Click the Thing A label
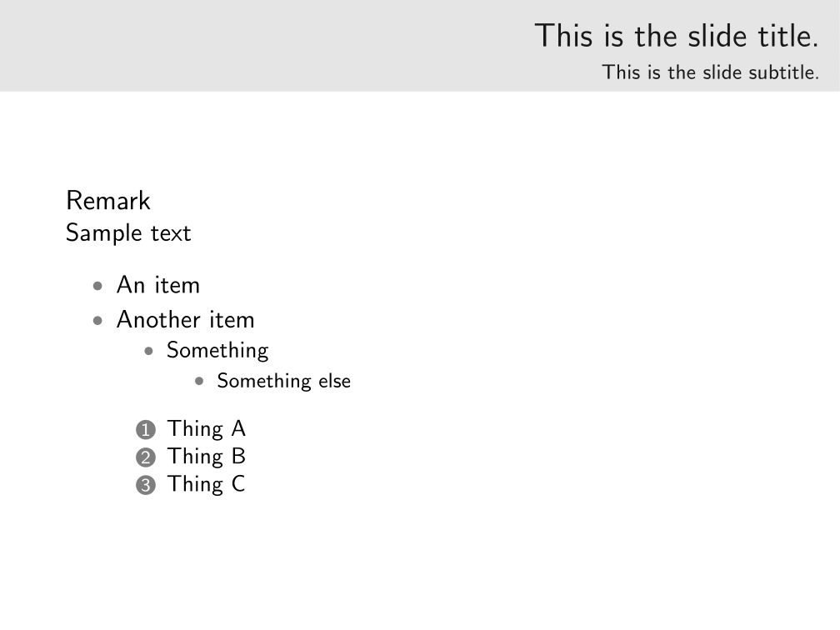The width and height of the screenshot is (840, 630). coord(207,429)
